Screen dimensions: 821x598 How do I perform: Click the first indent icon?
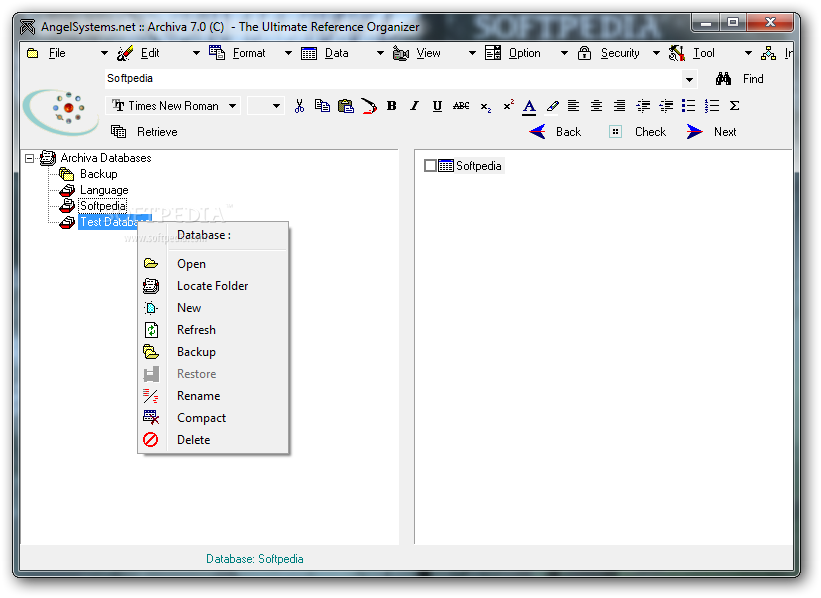[x=643, y=106]
